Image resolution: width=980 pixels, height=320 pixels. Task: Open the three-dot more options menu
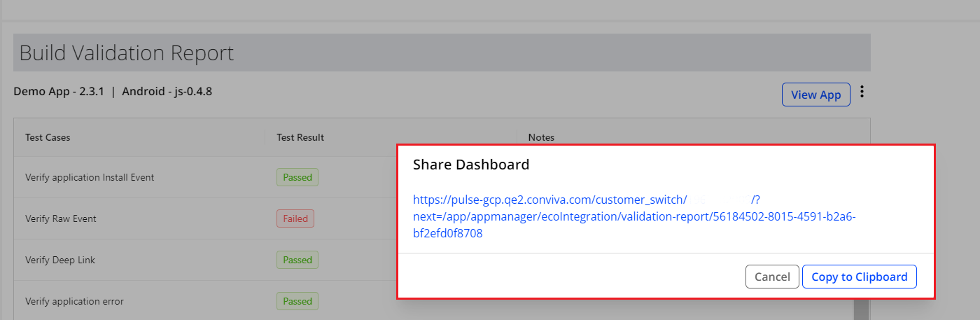tap(862, 92)
